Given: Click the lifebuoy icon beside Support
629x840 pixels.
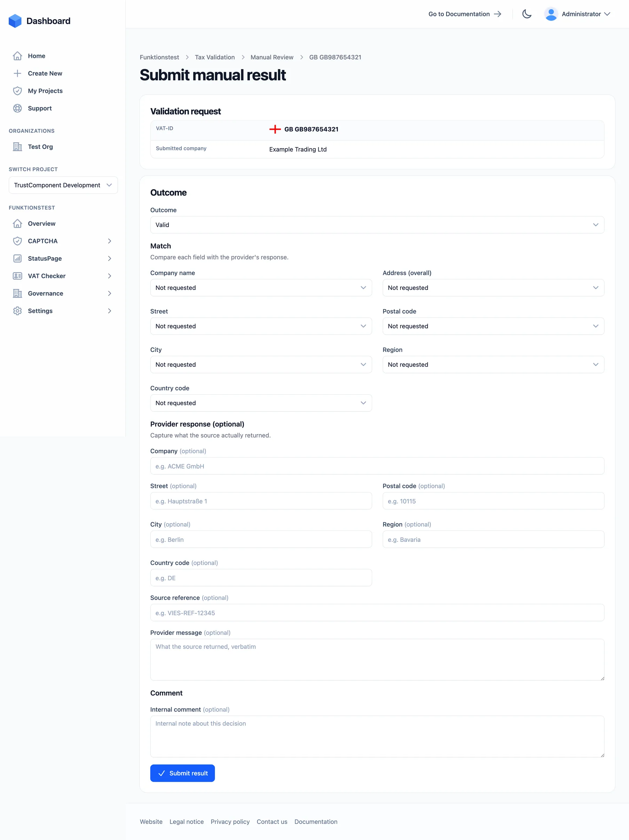Looking at the screenshot, I should 17,108.
